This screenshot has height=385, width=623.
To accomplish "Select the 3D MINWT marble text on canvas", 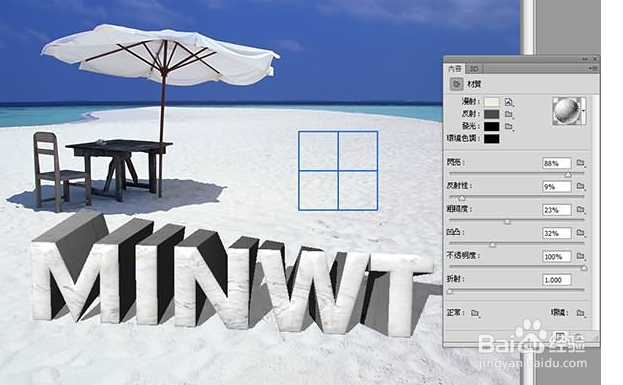I will point(232,274).
